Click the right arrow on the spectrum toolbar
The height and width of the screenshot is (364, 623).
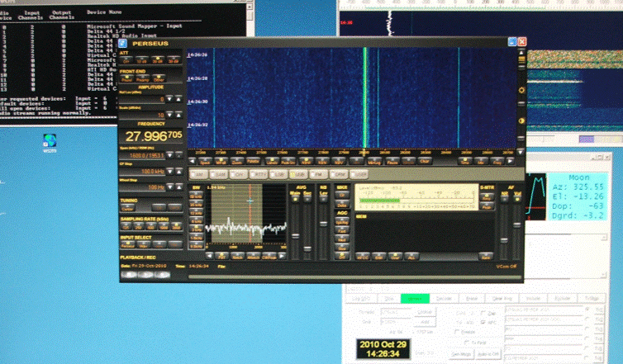[511, 161]
